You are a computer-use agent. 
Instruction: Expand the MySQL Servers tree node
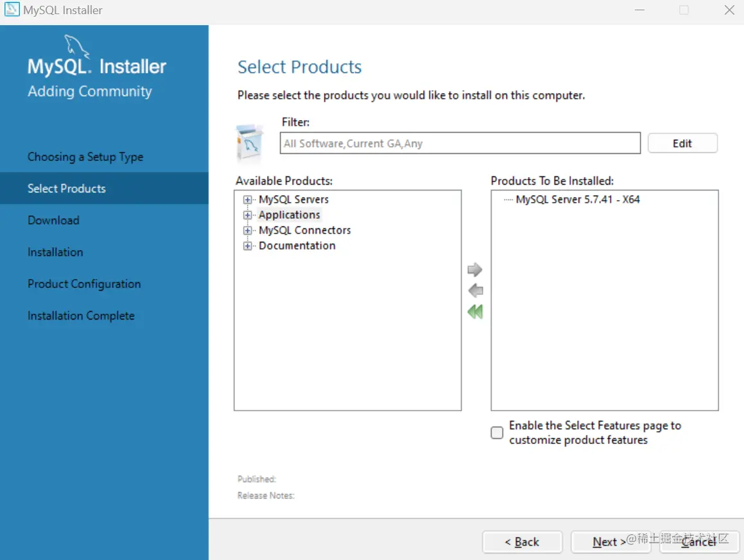(247, 199)
